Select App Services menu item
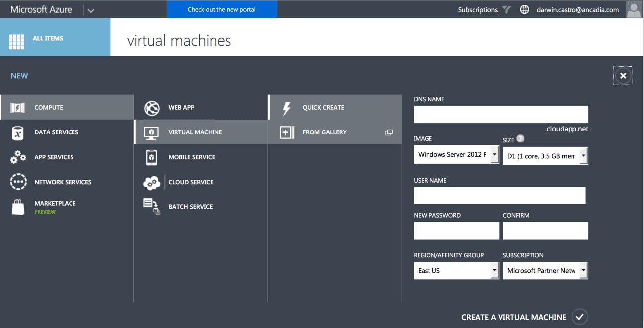644x328 pixels. (x=67, y=157)
